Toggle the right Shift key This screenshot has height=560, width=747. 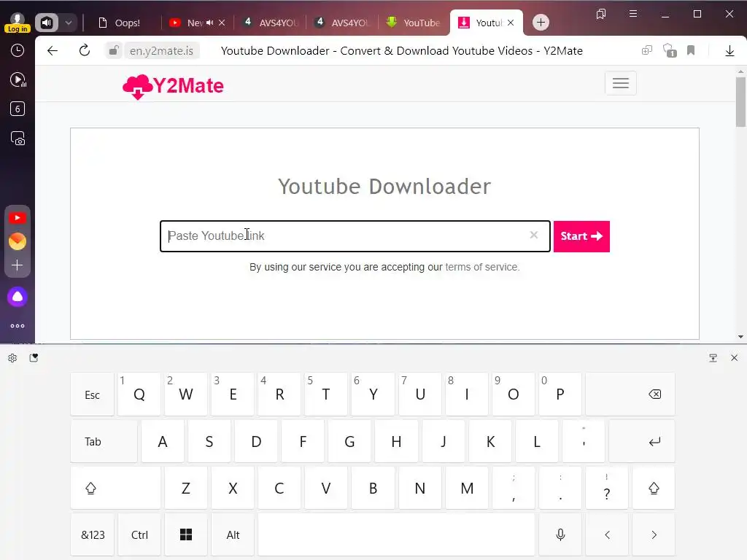(654, 488)
